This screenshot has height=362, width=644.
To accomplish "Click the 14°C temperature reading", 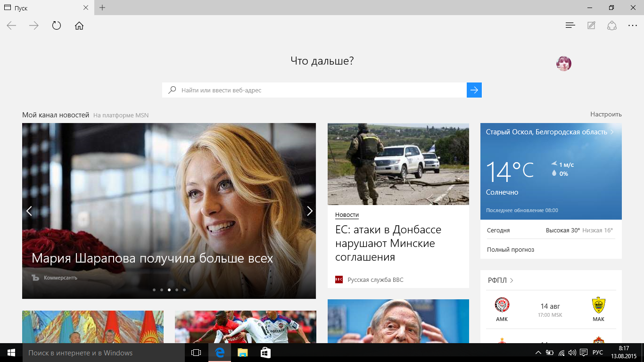I will click(510, 171).
